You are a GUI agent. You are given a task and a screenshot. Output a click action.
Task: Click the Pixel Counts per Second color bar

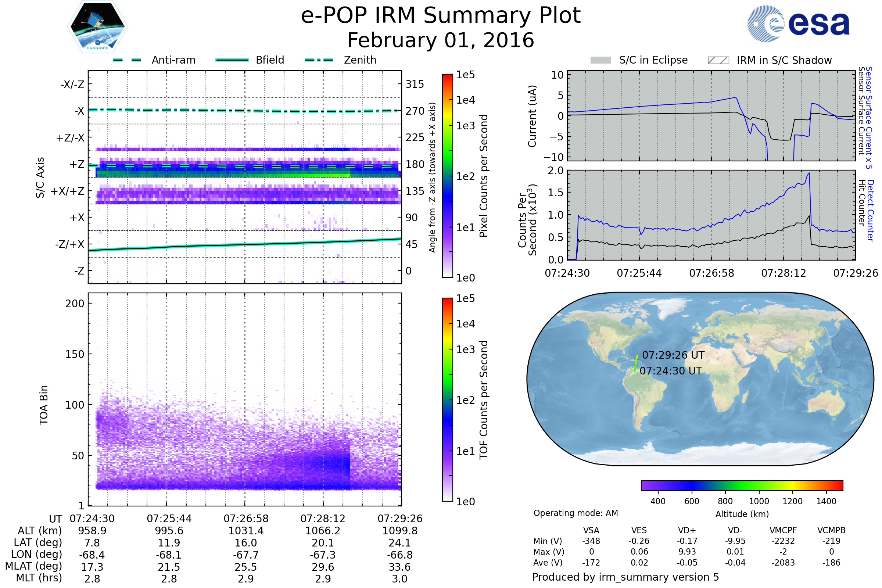click(447, 176)
